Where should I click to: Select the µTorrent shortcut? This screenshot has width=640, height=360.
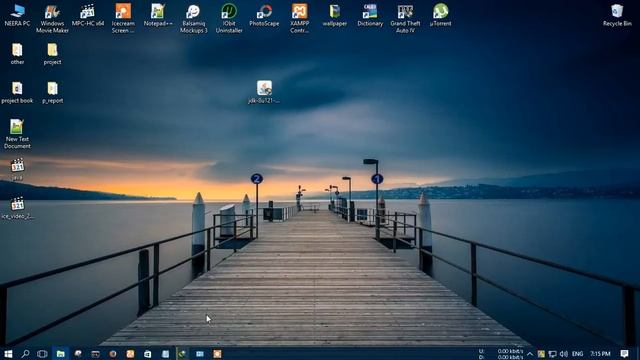(x=440, y=16)
